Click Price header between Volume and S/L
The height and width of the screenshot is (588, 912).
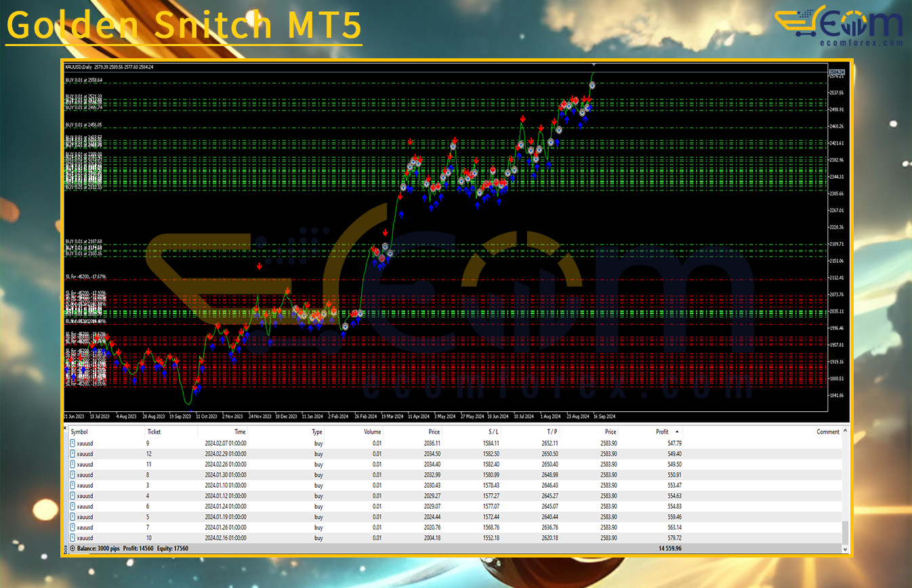click(434, 432)
